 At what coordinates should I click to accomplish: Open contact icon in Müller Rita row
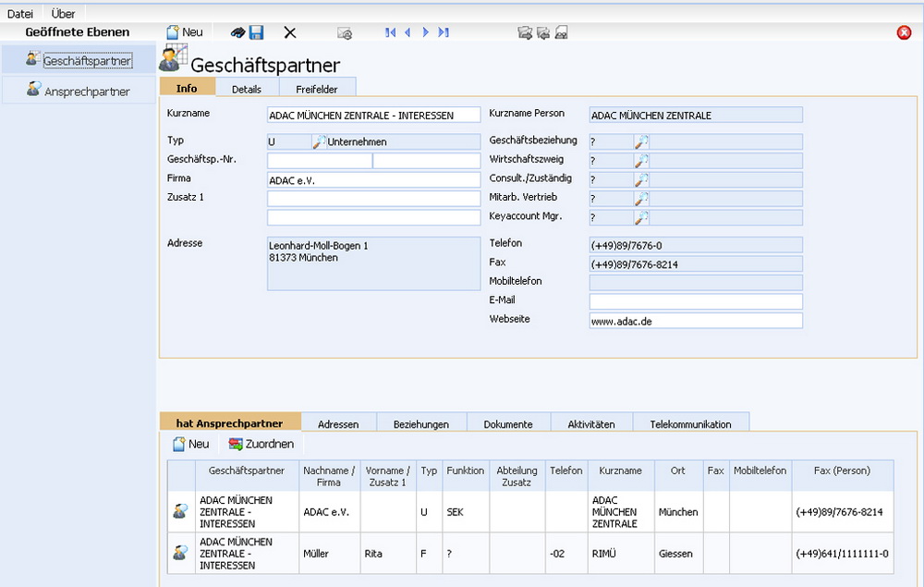coord(180,553)
